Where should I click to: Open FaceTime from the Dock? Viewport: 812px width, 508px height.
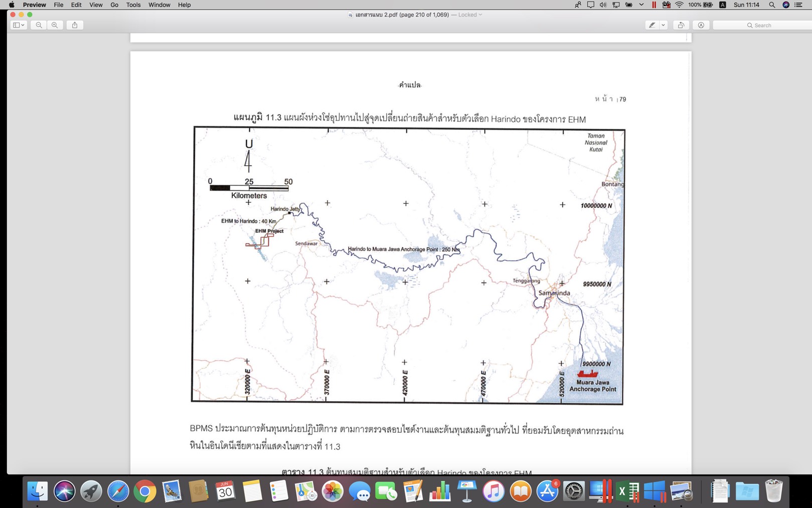pos(386,491)
